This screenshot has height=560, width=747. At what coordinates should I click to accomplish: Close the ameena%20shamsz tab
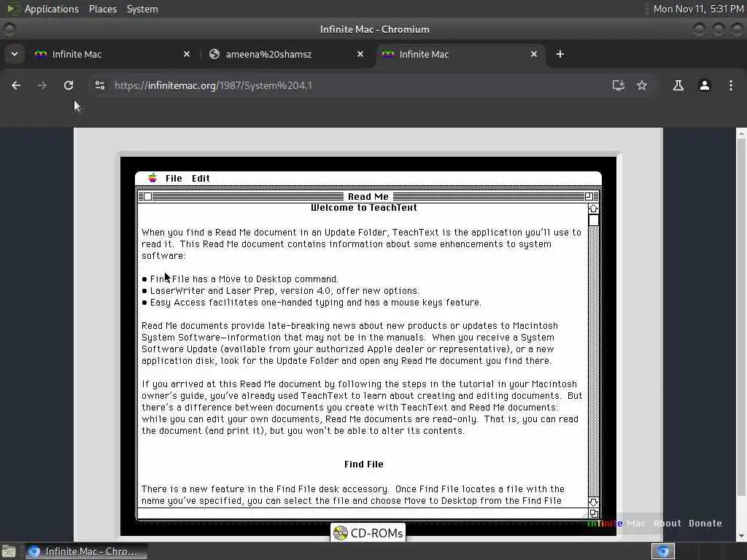tap(360, 54)
